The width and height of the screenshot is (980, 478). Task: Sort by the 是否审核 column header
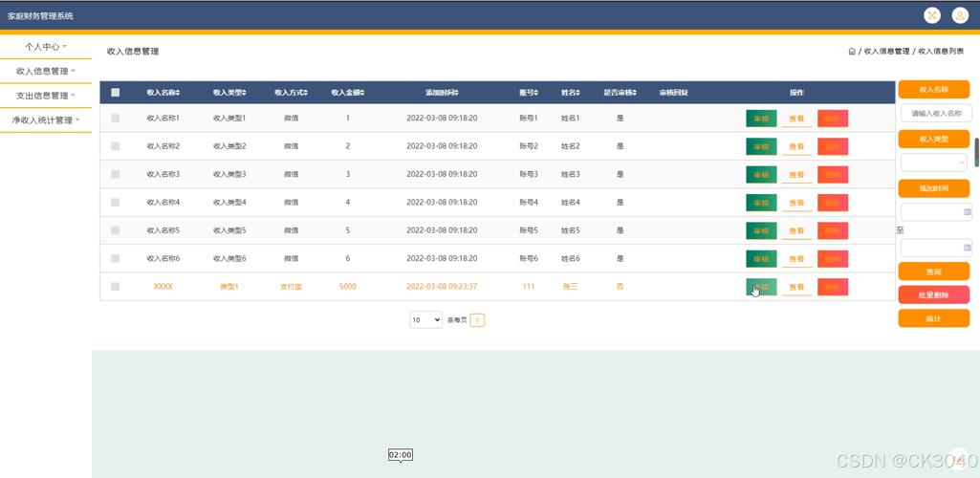(x=620, y=93)
